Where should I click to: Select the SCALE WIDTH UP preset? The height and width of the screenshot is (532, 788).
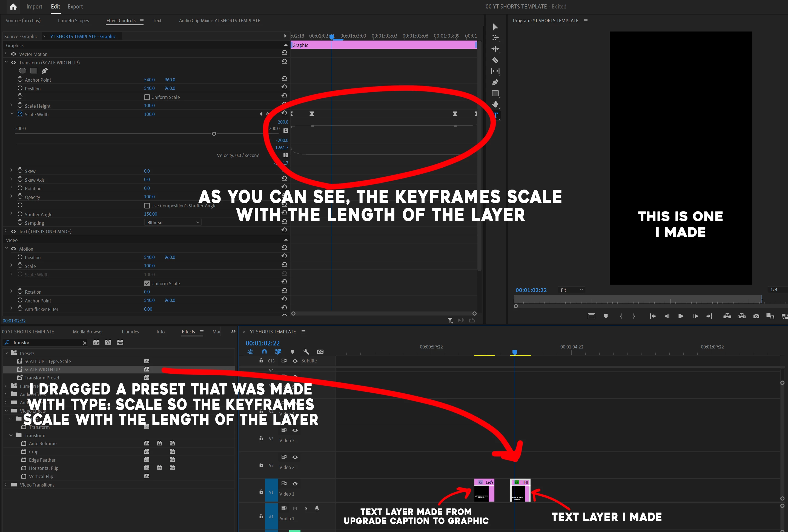pos(42,369)
